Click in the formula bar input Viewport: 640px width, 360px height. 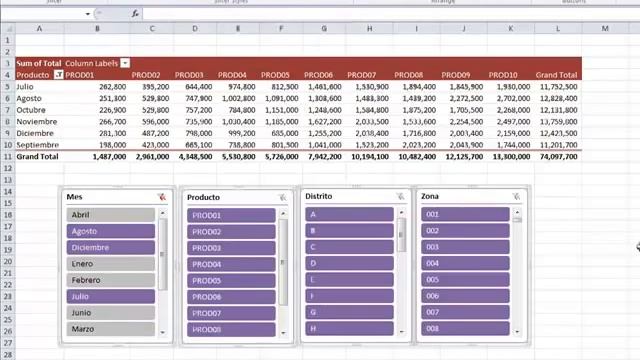pos(390,14)
